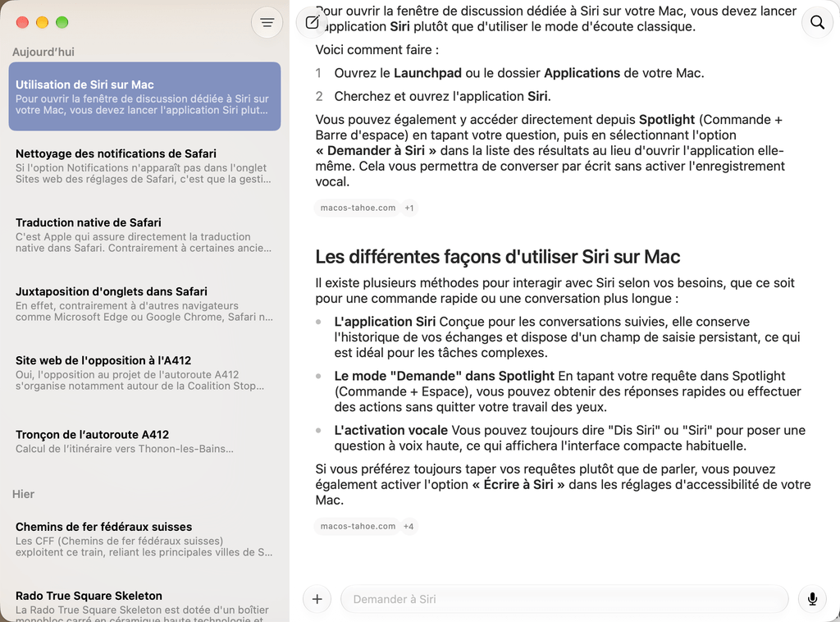Open Nettoyage des notifications de Safari conversation
This screenshot has height=622, width=840.
tap(144, 166)
